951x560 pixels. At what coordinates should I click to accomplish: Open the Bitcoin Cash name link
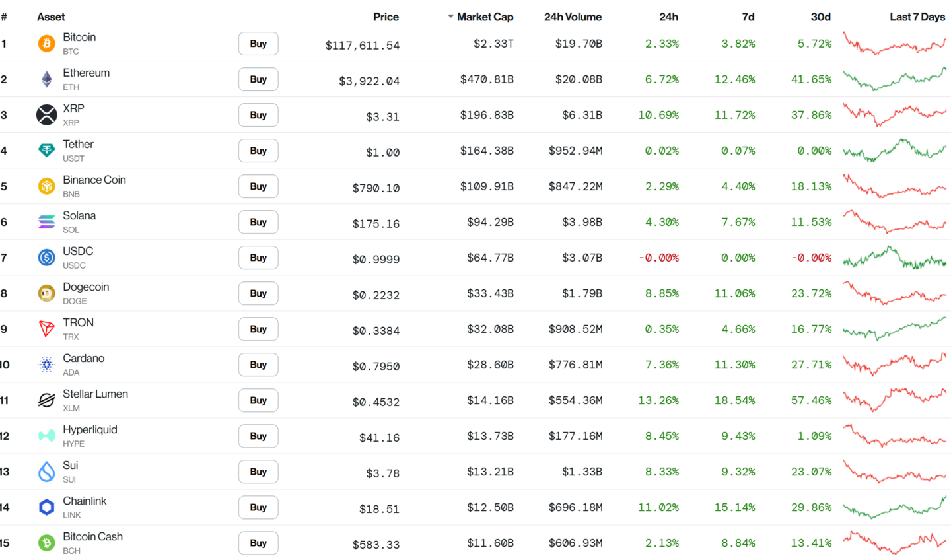pyautogui.click(x=92, y=536)
